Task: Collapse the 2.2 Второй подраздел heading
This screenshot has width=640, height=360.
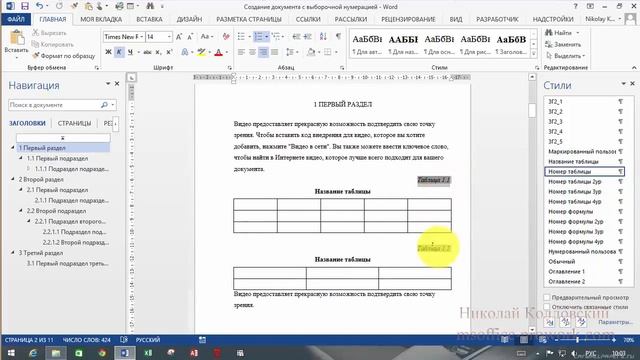Action: click(x=21, y=210)
